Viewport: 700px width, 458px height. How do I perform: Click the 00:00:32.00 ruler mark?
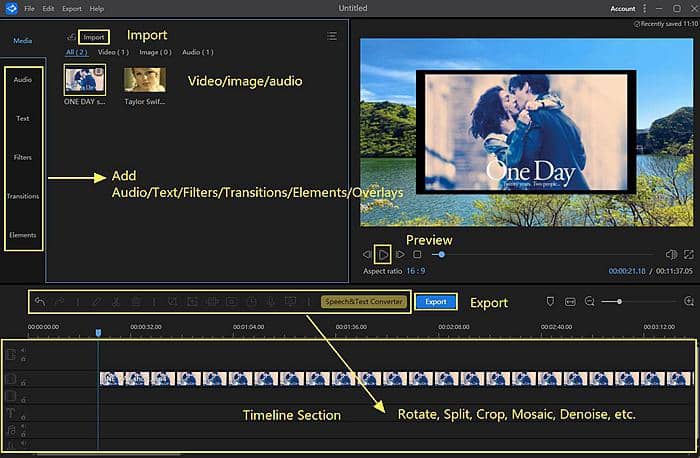pos(146,327)
